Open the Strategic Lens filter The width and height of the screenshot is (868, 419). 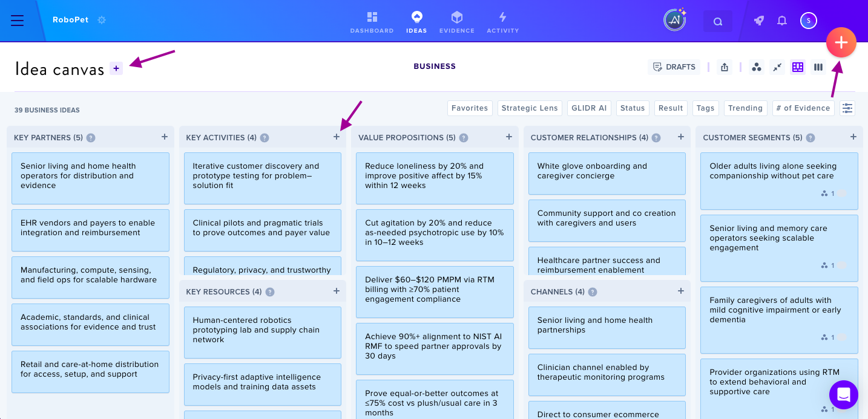pyautogui.click(x=530, y=108)
